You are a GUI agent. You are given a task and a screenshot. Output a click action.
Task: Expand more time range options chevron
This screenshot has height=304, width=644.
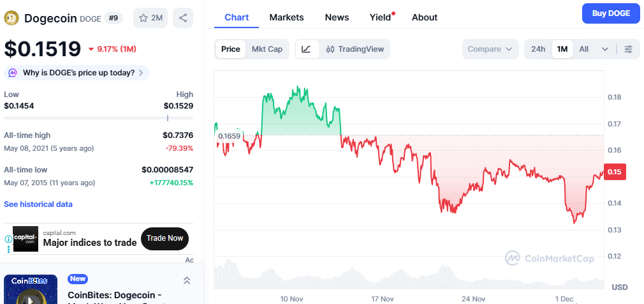pos(605,49)
